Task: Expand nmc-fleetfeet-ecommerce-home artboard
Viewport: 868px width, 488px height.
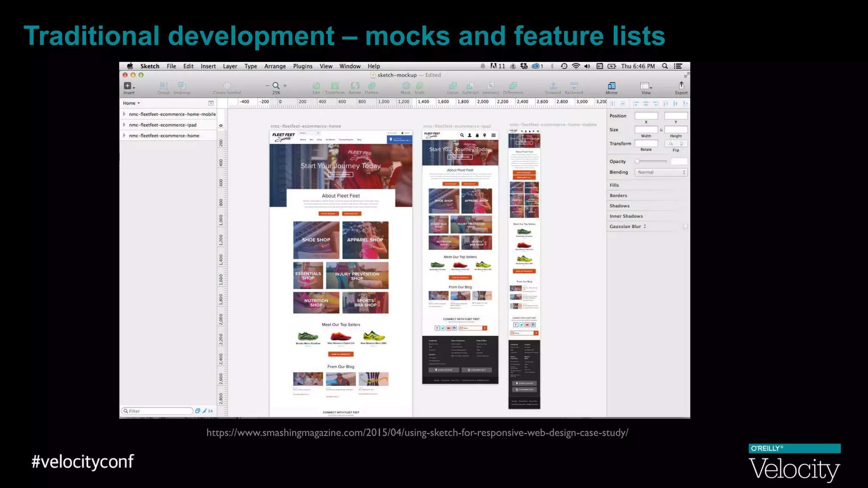Action: [124, 136]
